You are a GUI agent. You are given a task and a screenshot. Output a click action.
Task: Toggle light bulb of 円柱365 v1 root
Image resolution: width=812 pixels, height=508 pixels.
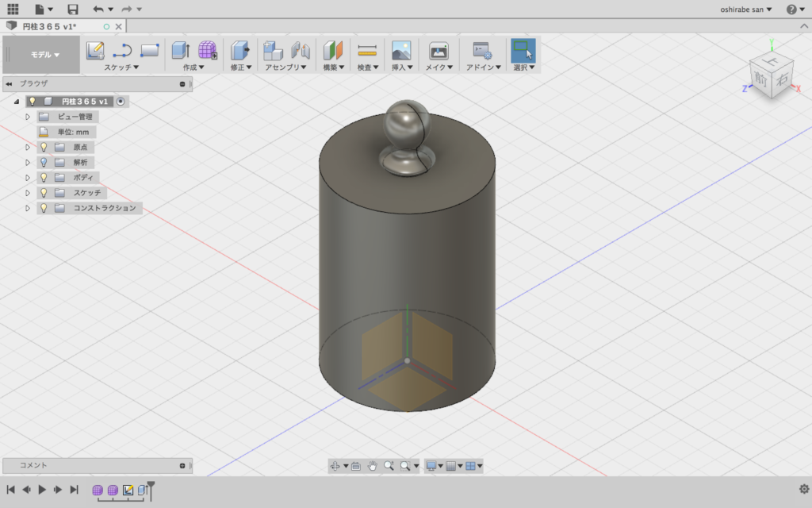point(32,101)
